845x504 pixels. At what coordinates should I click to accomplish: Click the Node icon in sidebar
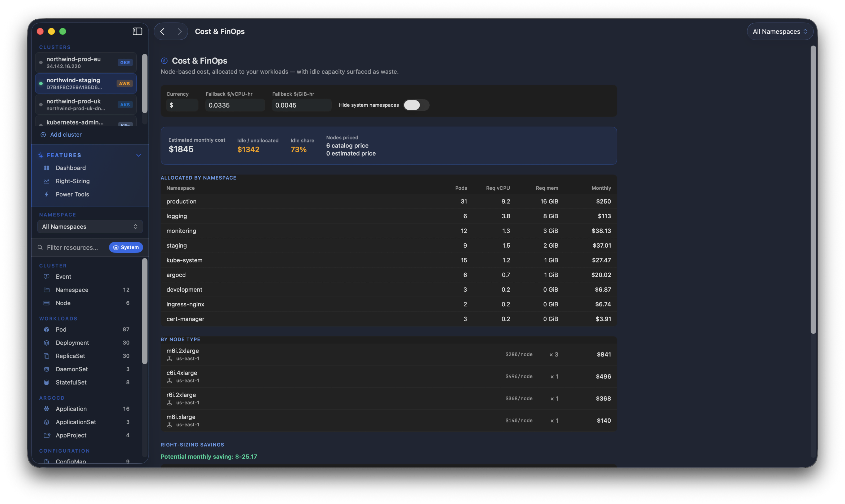coord(47,303)
